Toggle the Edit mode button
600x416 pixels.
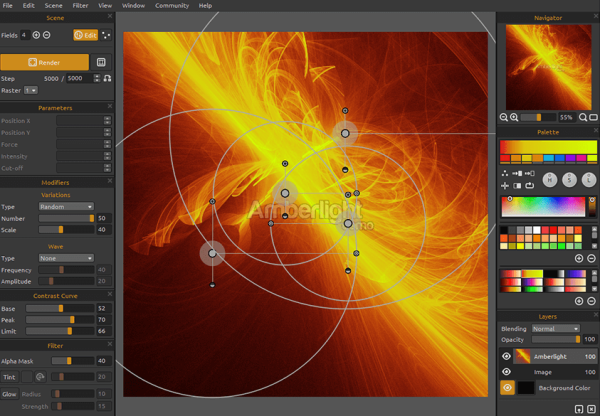pyautogui.click(x=86, y=35)
